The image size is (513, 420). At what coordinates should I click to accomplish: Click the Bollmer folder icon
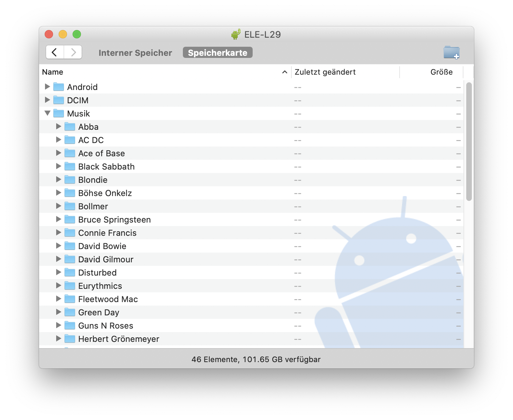pyautogui.click(x=70, y=206)
